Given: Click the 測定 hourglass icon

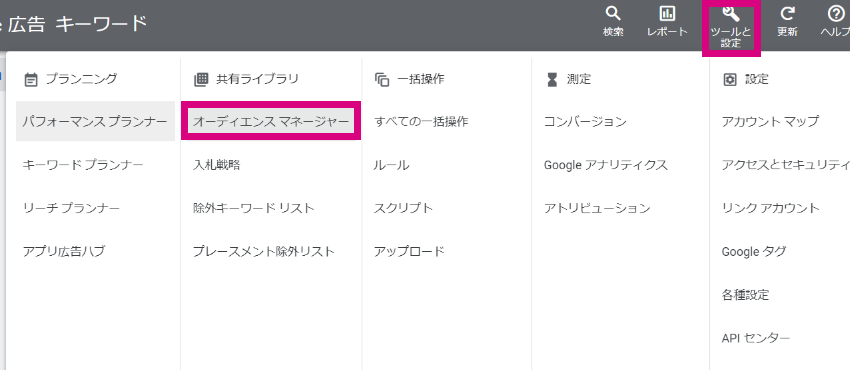Looking at the screenshot, I should click(x=552, y=80).
